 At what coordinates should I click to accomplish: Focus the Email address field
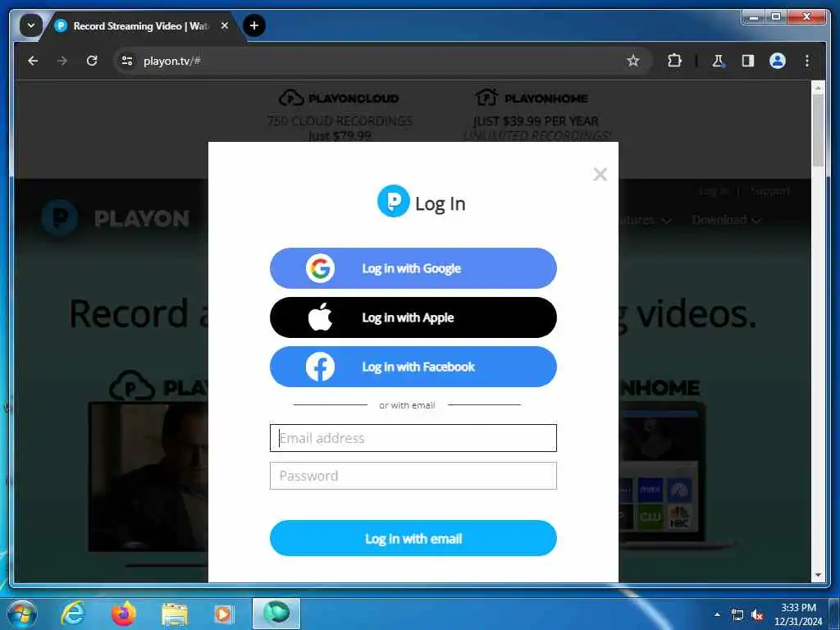(413, 438)
